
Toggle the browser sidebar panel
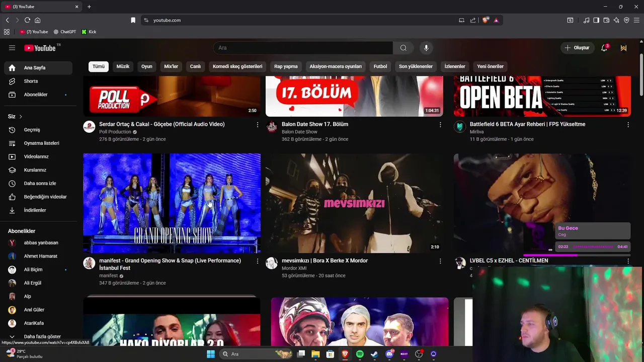[x=596, y=20]
